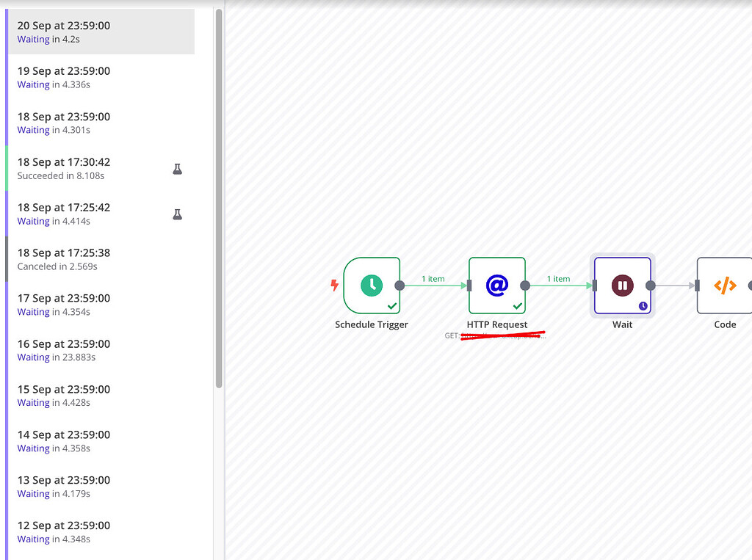752x560 pixels.
Task: Click the 1 item label after HTTP Request
Action: point(559,278)
